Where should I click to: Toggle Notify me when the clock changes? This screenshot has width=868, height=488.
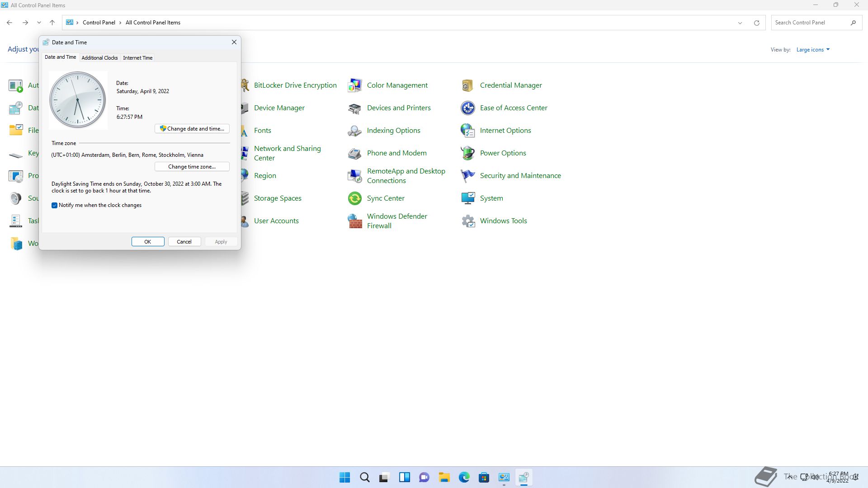pyautogui.click(x=54, y=205)
